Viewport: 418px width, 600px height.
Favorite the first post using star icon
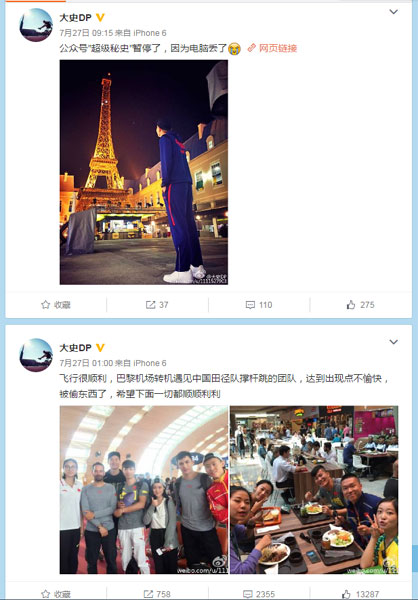[56, 305]
